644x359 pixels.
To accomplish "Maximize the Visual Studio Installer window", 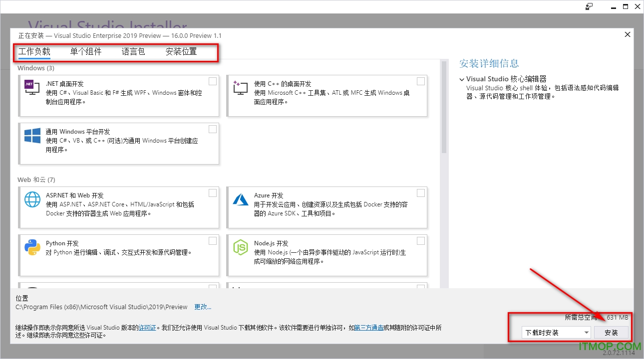I will 626,6.
